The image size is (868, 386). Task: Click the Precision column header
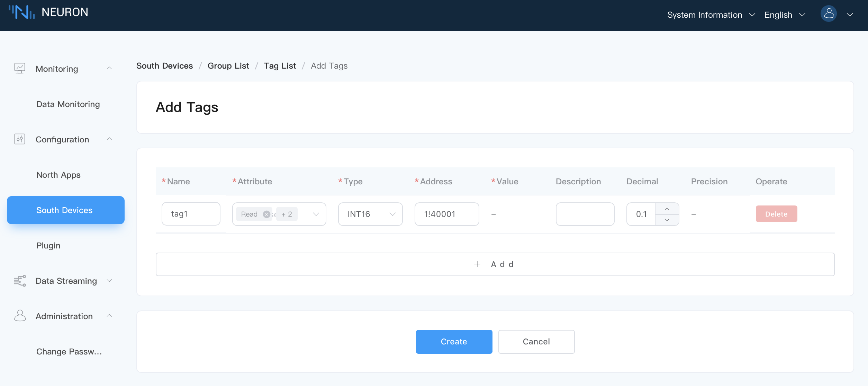(709, 182)
